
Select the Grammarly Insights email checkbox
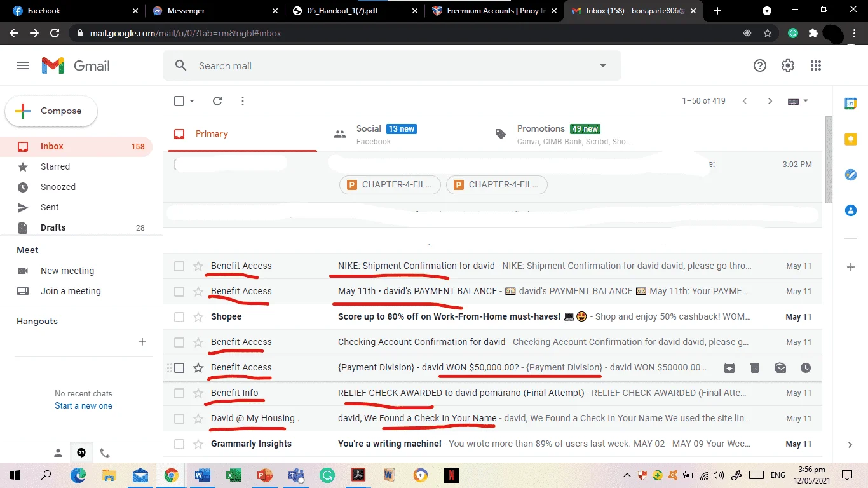179,444
